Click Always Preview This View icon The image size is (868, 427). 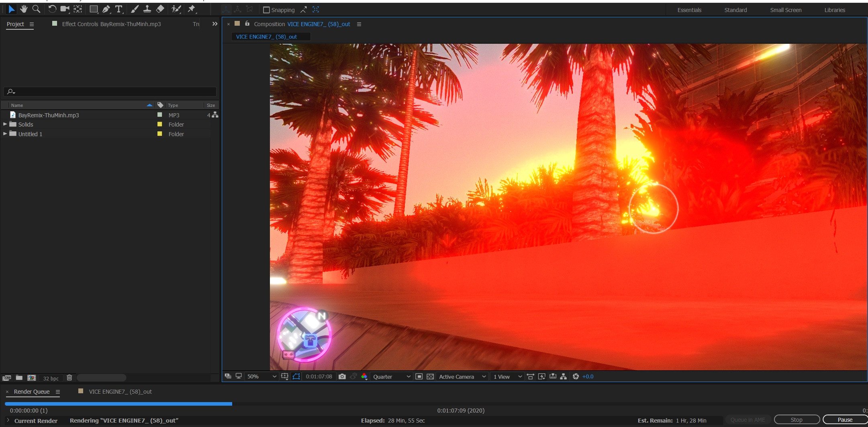pyautogui.click(x=228, y=376)
